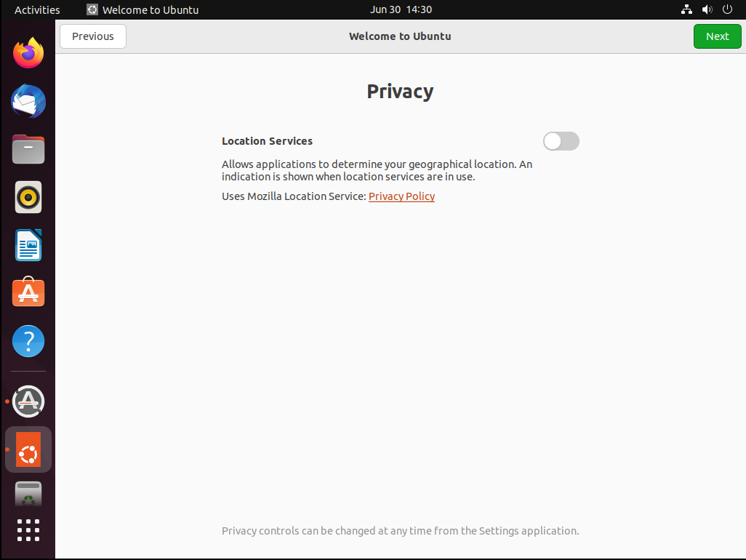The image size is (746, 560).
Task: Enable the Location Services switch
Action: [x=561, y=141]
